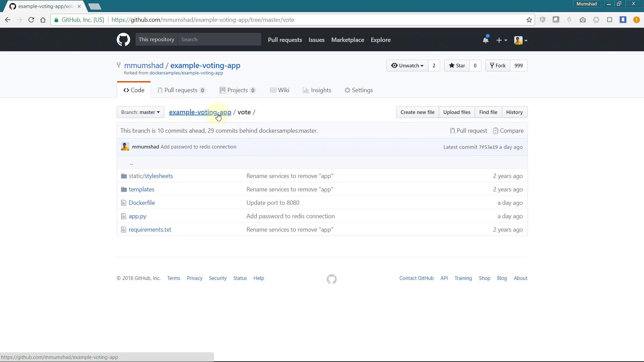Expand the Branch: master selector
This screenshot has width=644, height=362.
click(140, 112)
